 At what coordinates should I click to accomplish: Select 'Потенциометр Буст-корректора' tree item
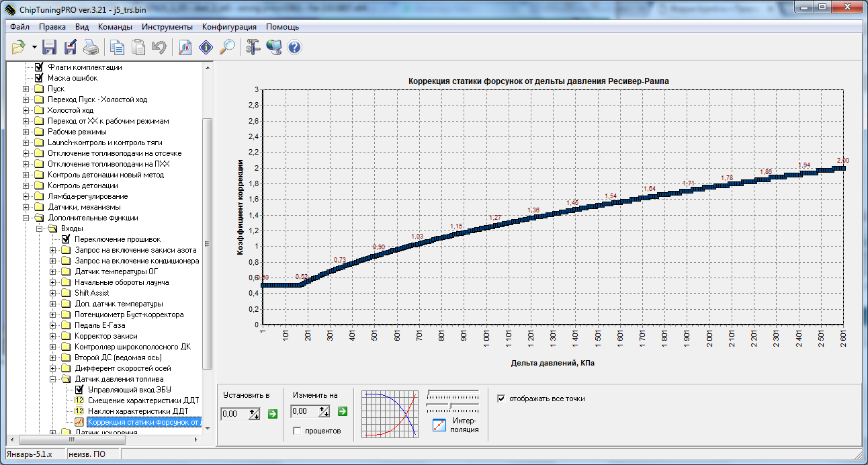tap(129, 314)
